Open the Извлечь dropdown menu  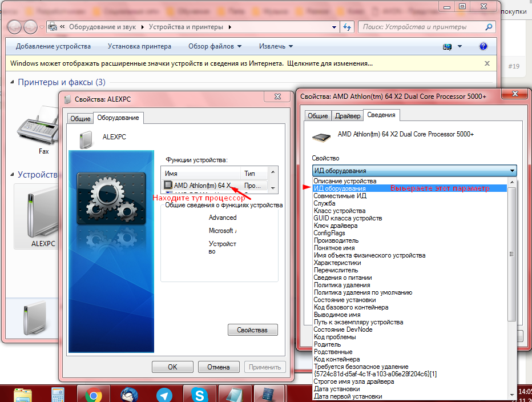coord(276,46)
